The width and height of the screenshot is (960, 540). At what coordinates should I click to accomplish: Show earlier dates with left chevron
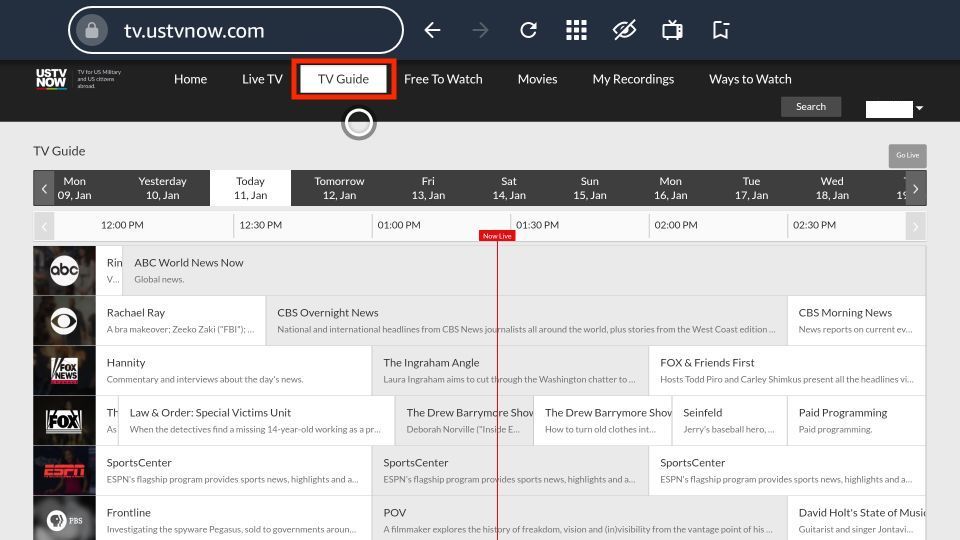[x=44, y=189]
